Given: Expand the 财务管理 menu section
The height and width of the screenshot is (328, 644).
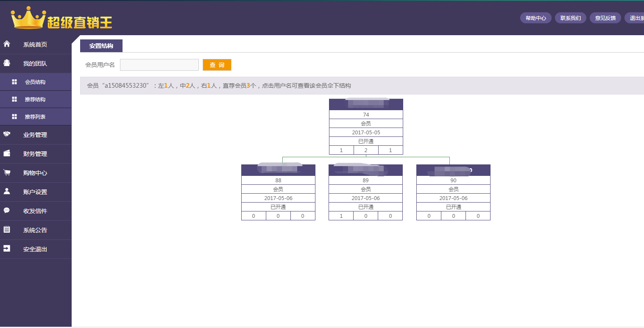Looking at the screenshot, I should point(35,154).
